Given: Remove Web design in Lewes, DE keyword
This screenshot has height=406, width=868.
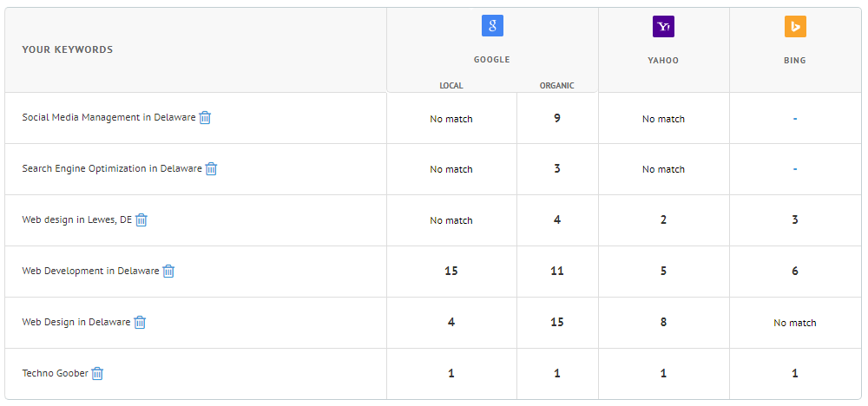Looking at the screenshot, I should (141, 220).
